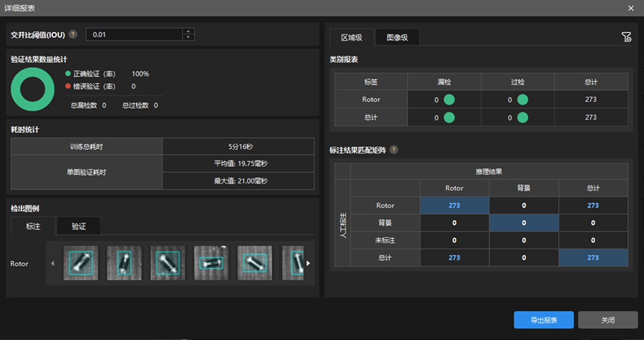This screenshot has width=644, height=340.
Task: Select the 验证 tab under 检出图例
Action: 78,226
